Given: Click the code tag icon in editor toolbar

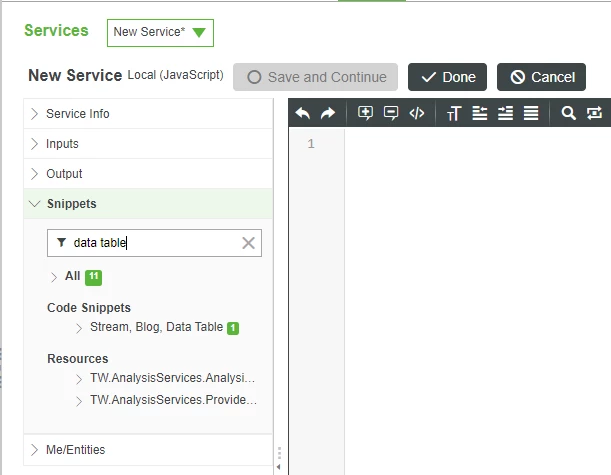Looking at the screenshot, I should pyautogui.click(x=417, y=113).
